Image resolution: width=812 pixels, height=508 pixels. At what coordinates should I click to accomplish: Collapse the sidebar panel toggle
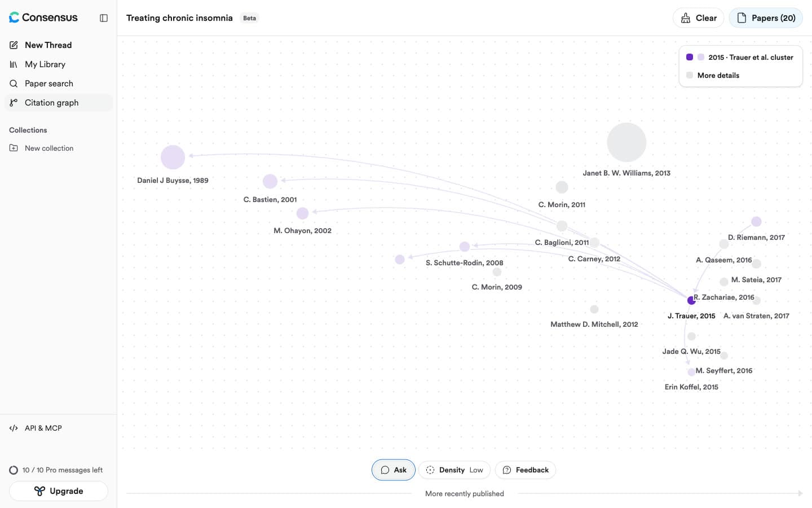tap(104, 18)
